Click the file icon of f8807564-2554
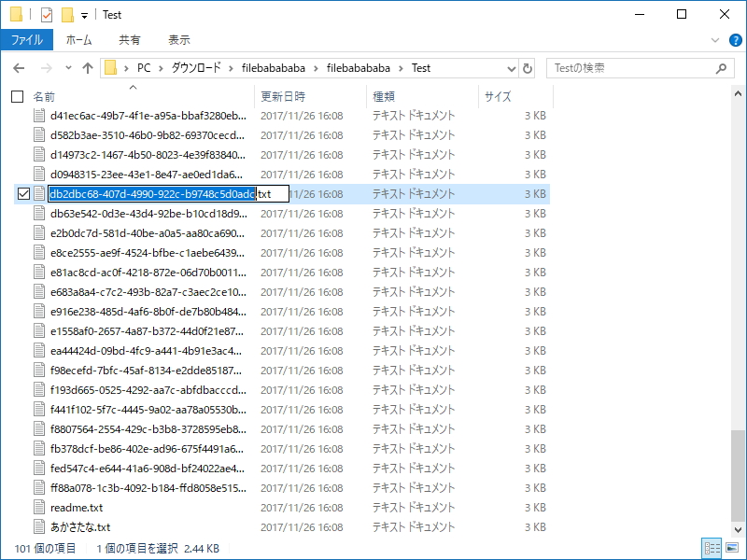 coord(39,429)
